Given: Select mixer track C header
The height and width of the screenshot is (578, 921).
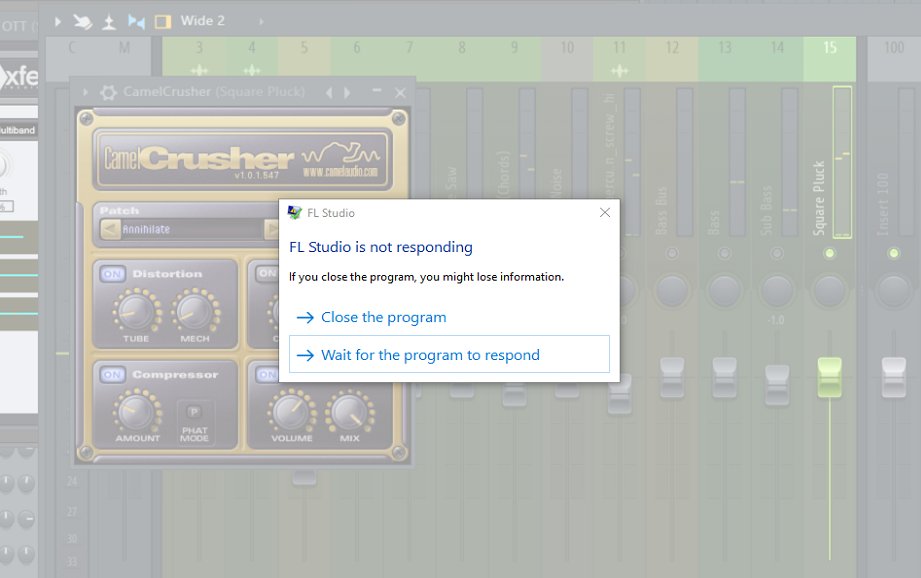Looking at the screenshot, I should (x=72, y=59).
